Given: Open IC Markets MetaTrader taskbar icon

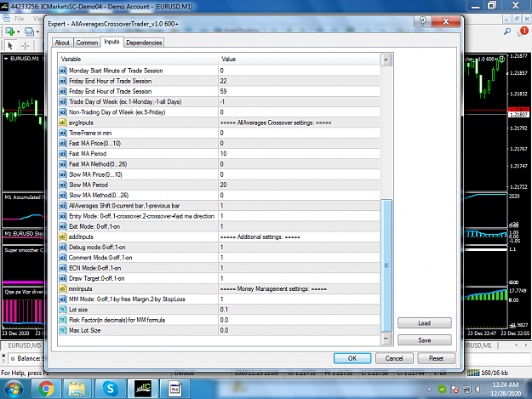Looking at the screenshot, I should (142, 389).
